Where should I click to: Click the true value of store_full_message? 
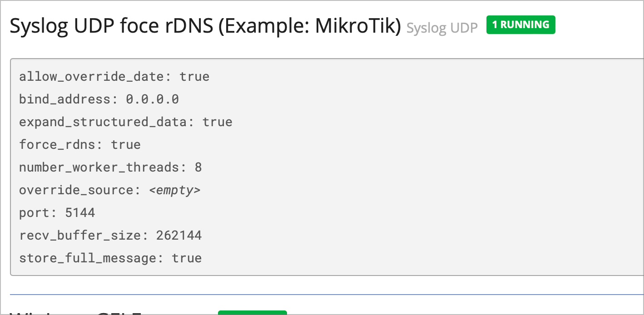pos(187,258)
